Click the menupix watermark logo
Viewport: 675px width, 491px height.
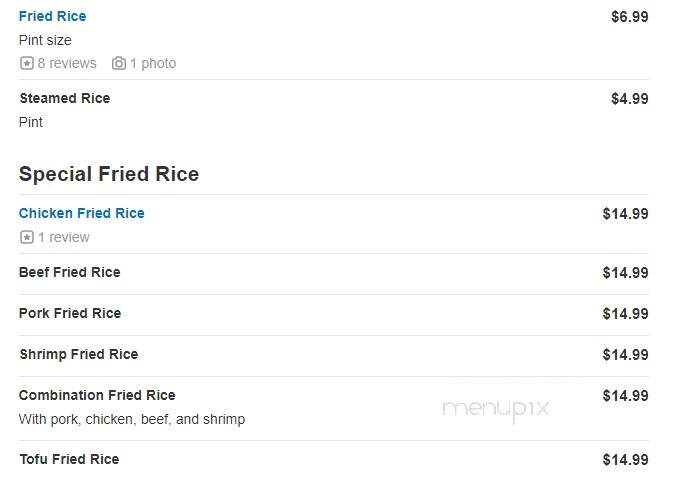pyautogui.click(x=496, y=409)
